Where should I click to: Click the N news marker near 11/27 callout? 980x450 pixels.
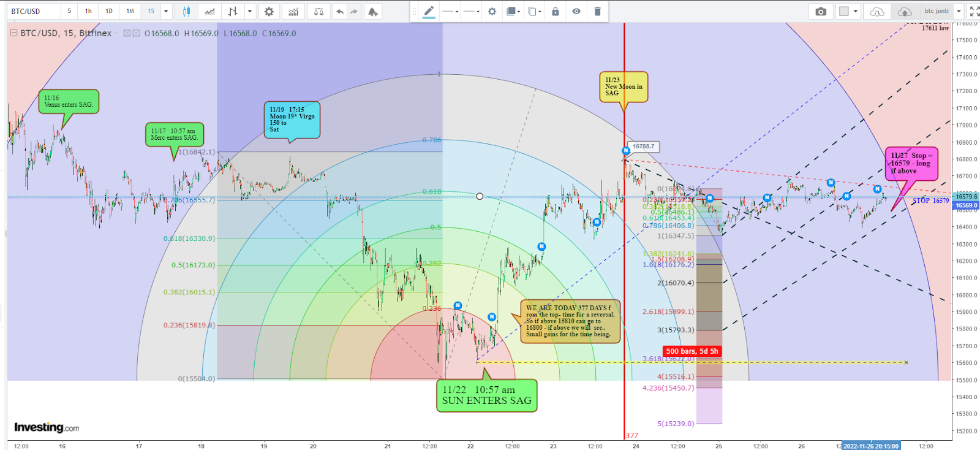pyautogui.click(x=877, y=189)
